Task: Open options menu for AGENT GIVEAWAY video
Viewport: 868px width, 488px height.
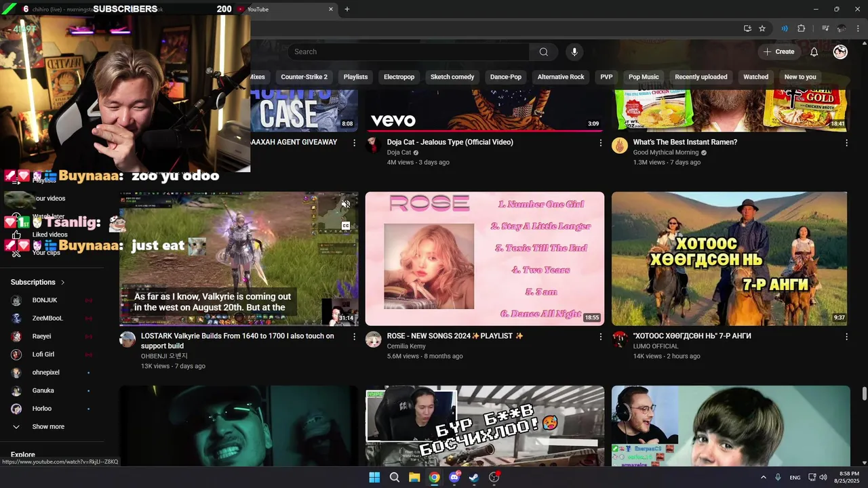Action: pyautogui.click(x=354, y=143)
